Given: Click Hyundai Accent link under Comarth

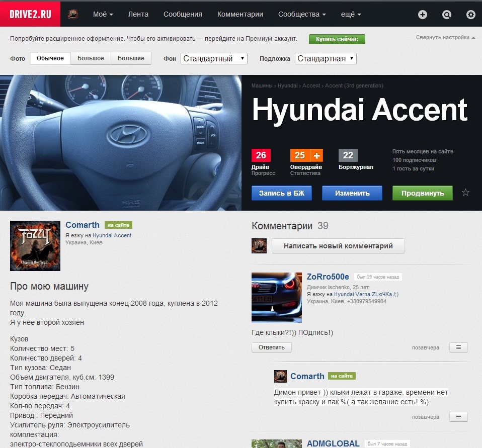Looking at the screenshot, I should 112,235.
